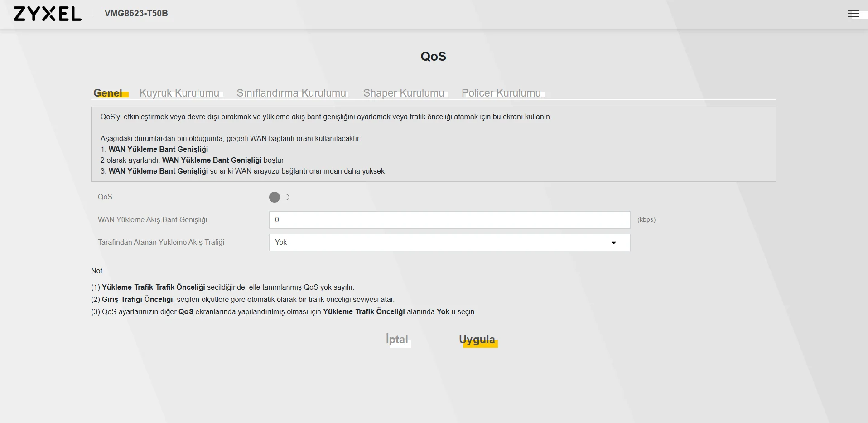Image resolution: width=868 pixels, height=423 pixels.
Task: Click the line '1. WAN Yükleme Bant Genişliği'
Action: coord(154,150)
